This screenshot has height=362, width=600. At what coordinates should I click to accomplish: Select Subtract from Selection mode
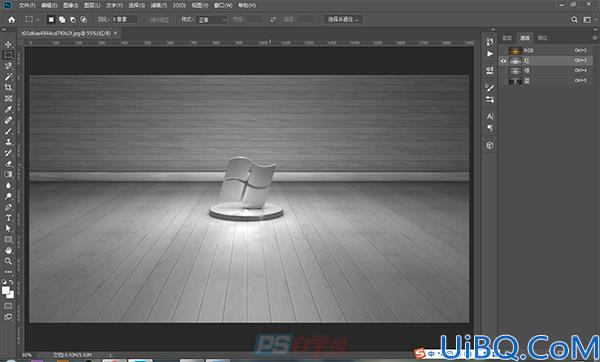73,20
